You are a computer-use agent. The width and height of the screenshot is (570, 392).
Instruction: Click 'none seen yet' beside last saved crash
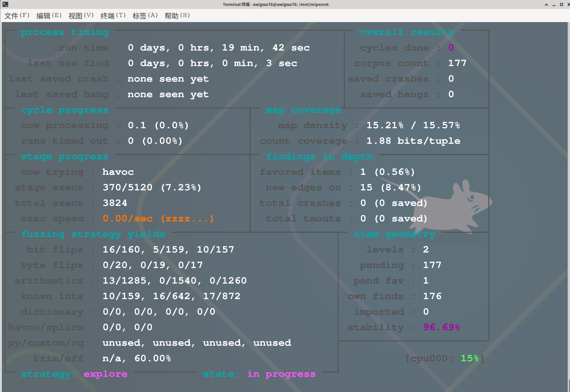click(x=168, y=79)
